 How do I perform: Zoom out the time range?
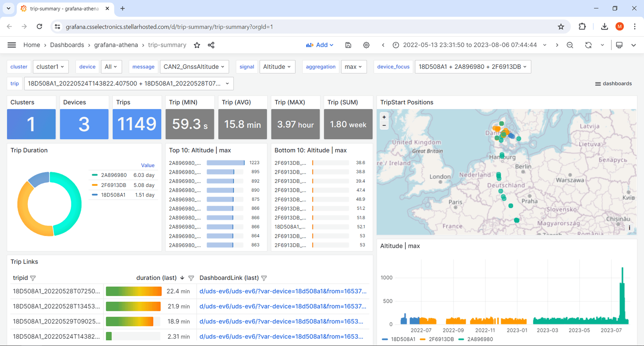570,45
